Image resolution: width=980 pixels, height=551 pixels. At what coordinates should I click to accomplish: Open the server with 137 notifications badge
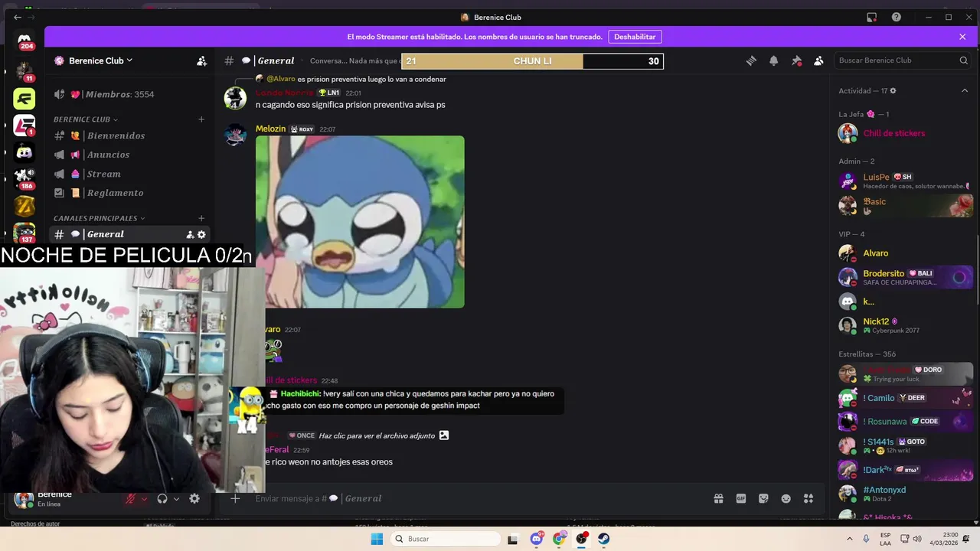[24, 232]
